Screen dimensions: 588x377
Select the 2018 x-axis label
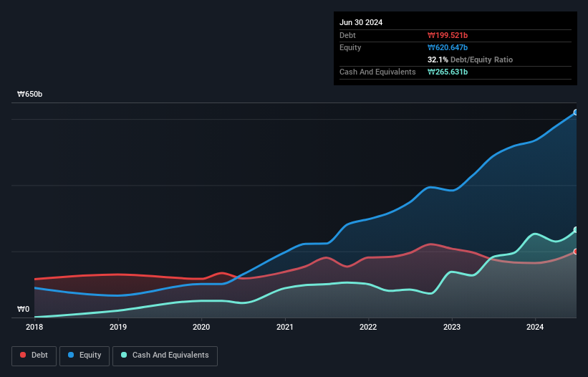click(34, 327)
